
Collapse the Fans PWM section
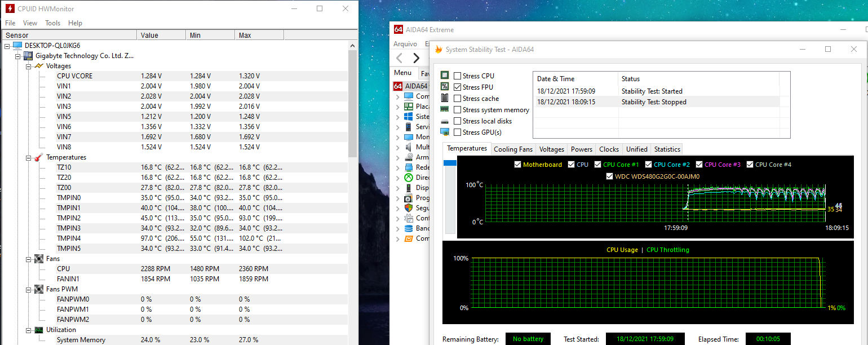(29, 289)
